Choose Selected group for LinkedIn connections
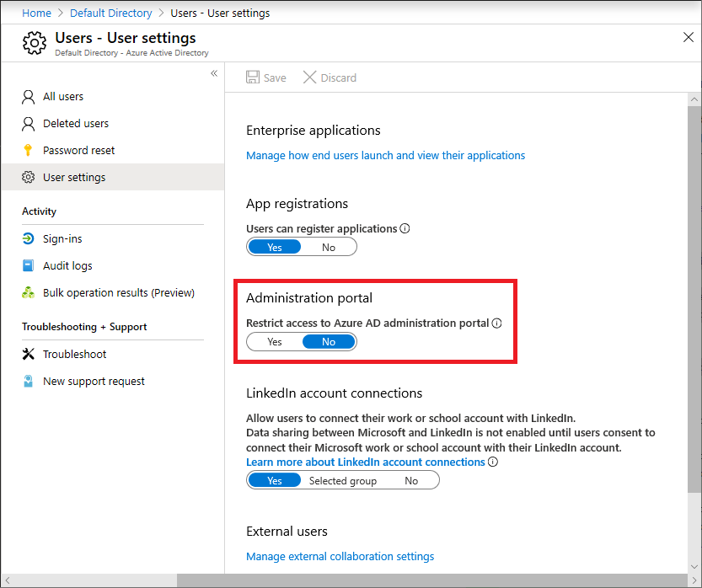The height and width of the screenshot is (588, 702). (x=343, y=481)
